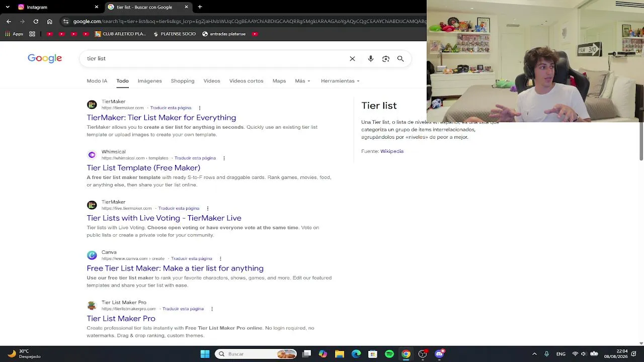Open more options for live.tiermaker.com result
This screenshot has width=644, height=362.
click(x=208, y=209)
